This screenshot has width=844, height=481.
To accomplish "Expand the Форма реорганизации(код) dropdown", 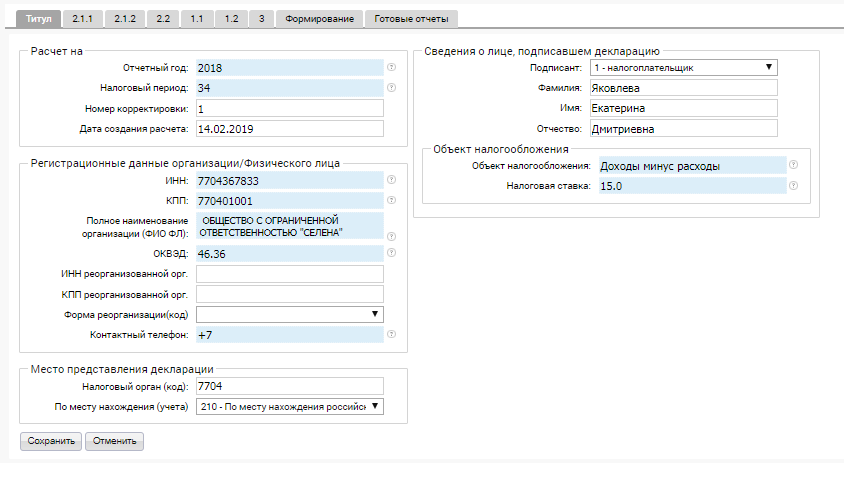I will (290, 315).
